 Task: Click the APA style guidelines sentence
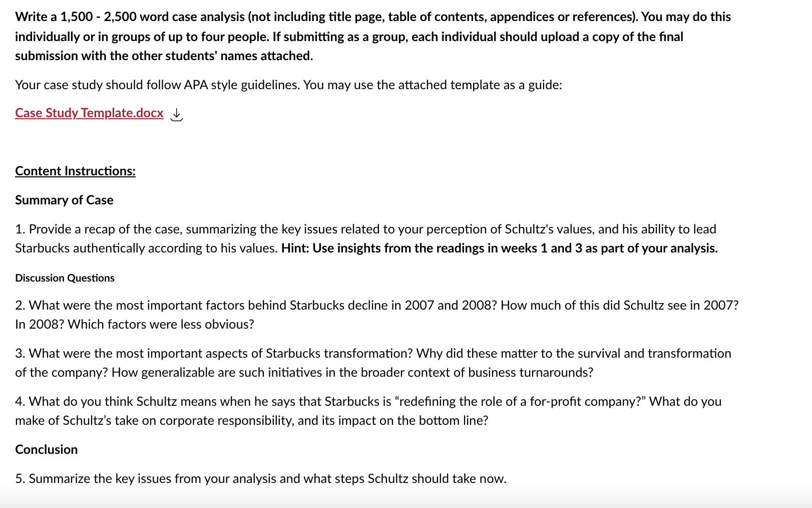288,85
